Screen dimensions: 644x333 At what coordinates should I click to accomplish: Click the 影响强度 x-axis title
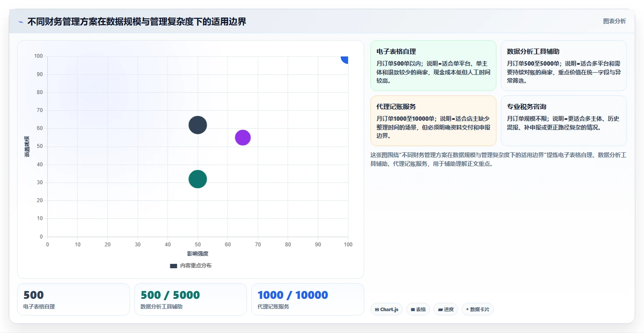[197, 254]
